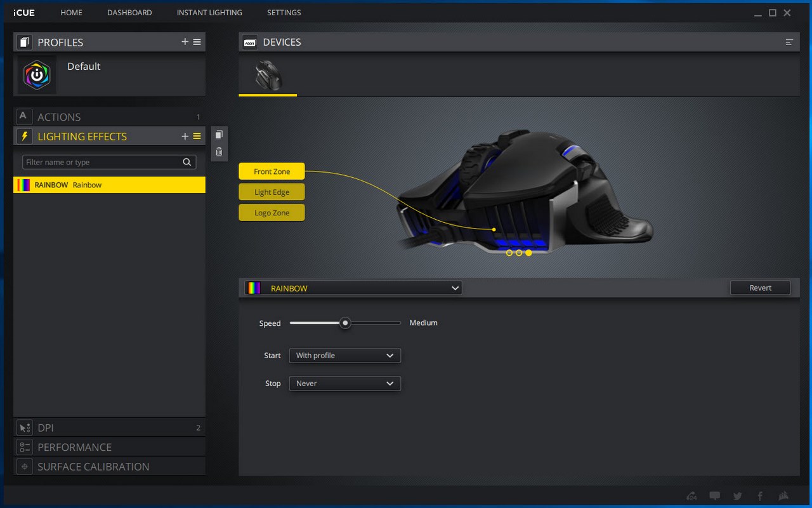
Task: Click the DPI cursor icon
Action: tap(24, 428)
